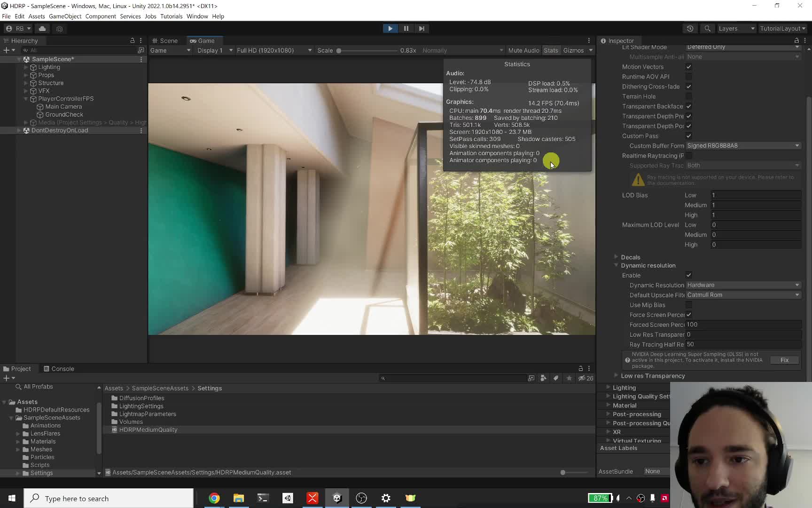Disable the Dynamic resolution Enable checkbox
Screen dimensions: 812x508
(x=689, y=275)
